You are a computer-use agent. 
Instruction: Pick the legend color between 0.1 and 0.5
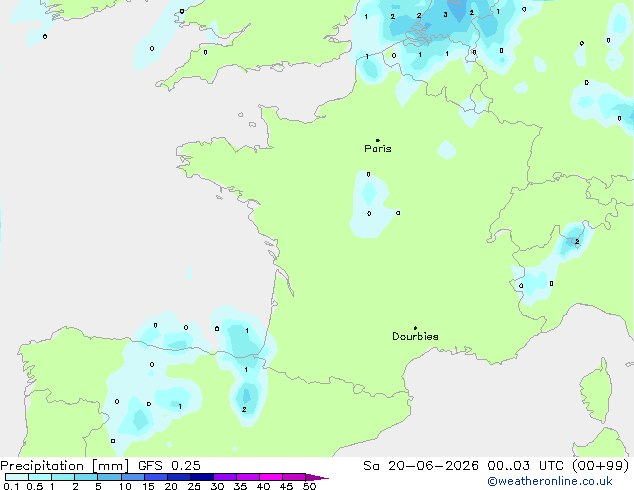tap(17, 477)
